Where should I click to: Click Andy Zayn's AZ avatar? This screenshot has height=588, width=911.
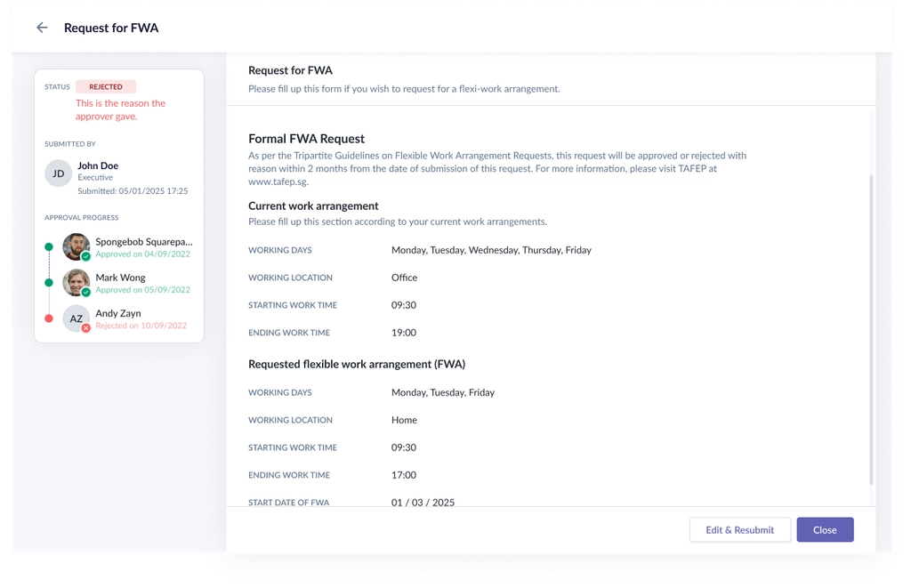[77, 318]
